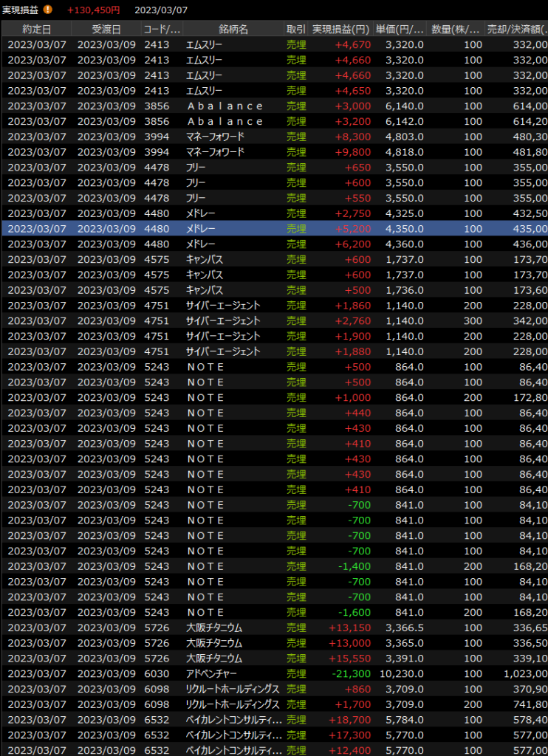Sort by the 実現損益(円) column header
548x756 pixels.
click(340, 29)
